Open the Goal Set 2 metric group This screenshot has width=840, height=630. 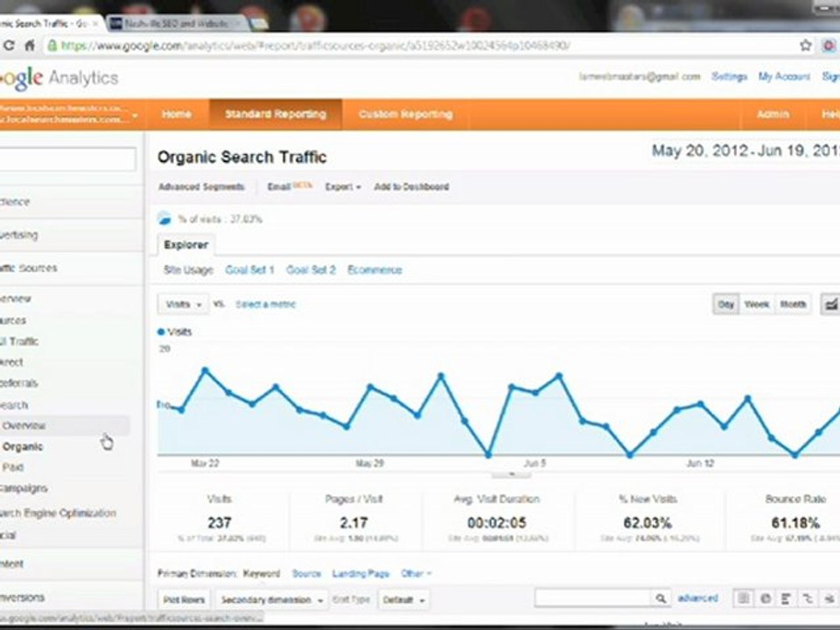[311, 270]
